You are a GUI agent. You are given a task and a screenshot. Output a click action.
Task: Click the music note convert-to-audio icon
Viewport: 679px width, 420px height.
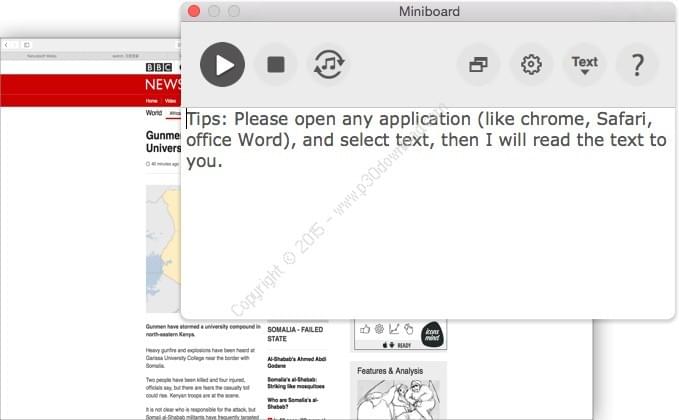[x=329, y=65]
